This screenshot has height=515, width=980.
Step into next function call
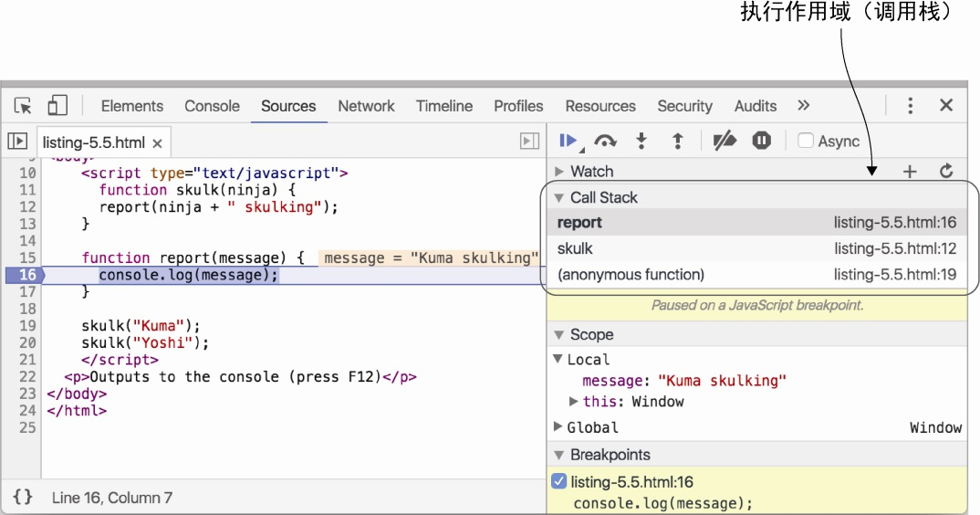pos(641,141)
